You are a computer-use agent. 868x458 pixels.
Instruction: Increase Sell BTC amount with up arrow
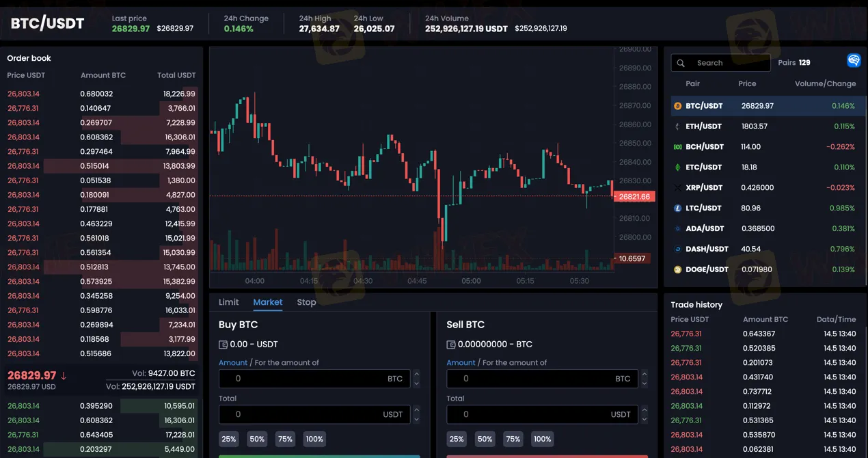(645, 374)
